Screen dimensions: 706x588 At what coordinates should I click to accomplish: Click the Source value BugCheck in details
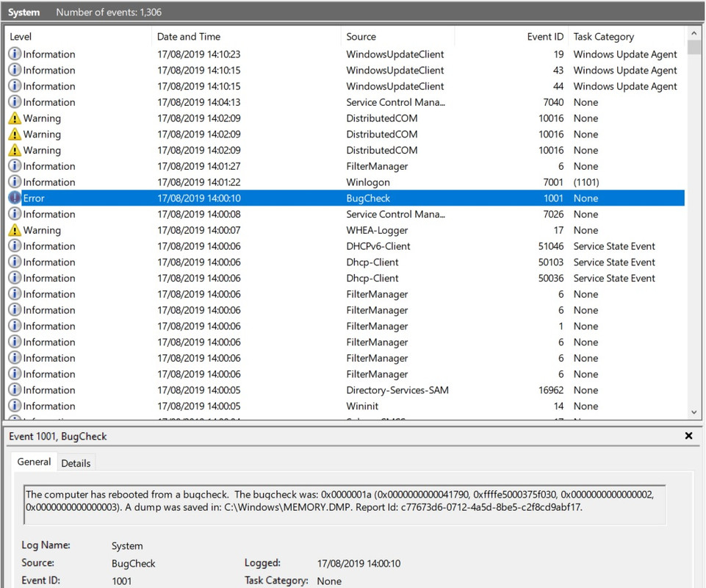point(133,563)
